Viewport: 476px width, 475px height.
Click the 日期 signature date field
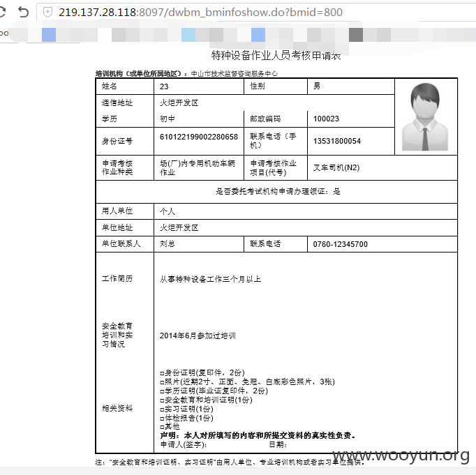[278, 445]
